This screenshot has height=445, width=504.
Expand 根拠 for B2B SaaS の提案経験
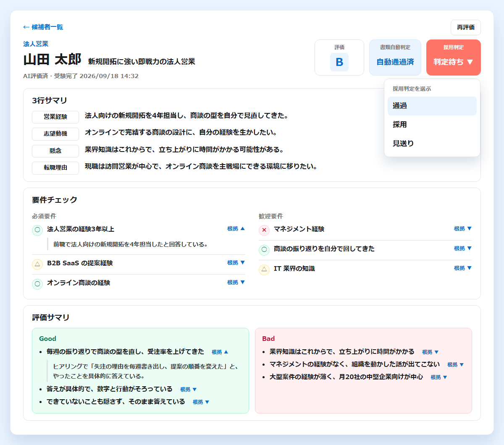pyautogui.click(x=236, y=263)
